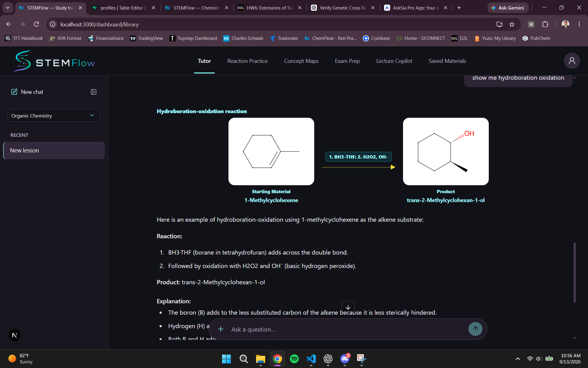Image resolution: width=588 pixels, height=368 pixels.
Task: Click the 1-Methylcyclohexene structure image
Action: click(x=271, y=151)
